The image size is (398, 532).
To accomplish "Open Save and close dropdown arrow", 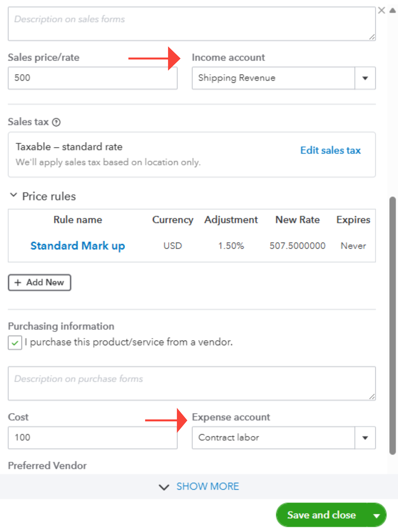I will (376, 516).
